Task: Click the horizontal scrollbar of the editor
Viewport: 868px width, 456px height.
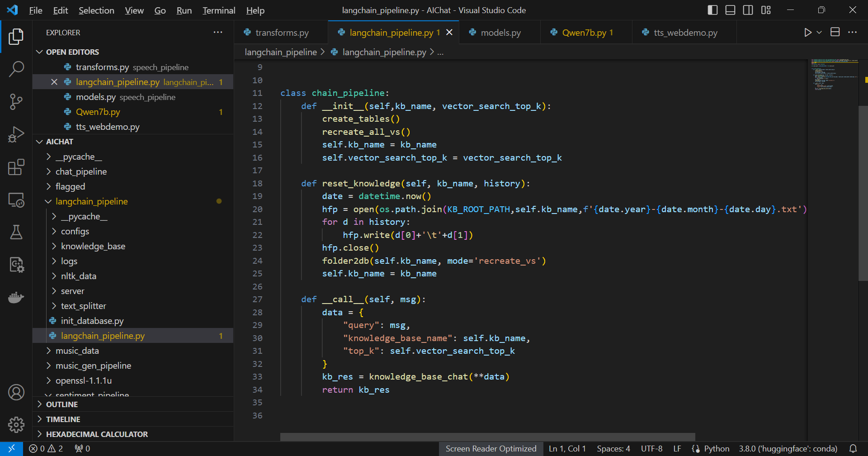Action: tap(487, 437)
